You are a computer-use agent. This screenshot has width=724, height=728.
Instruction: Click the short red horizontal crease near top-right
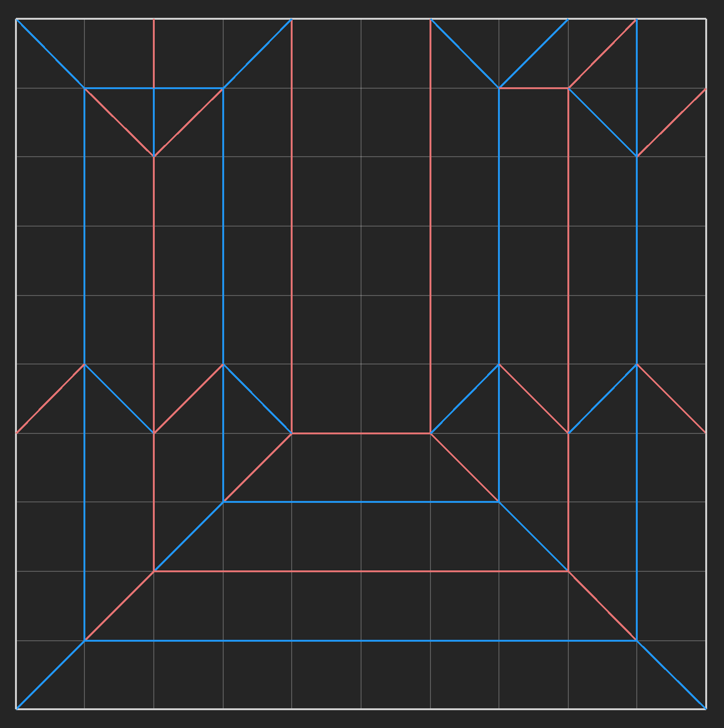(x=534, y=88)
